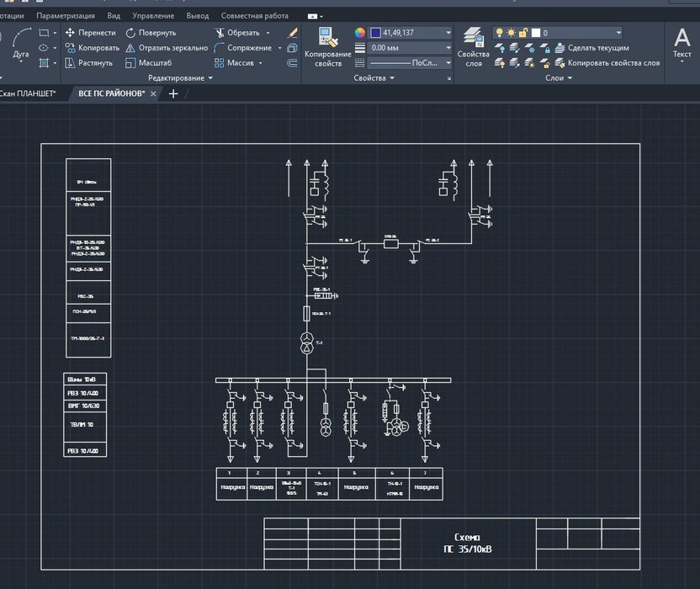Open the lineweight dropdown showing 0.00 мм
The height and width of the screenshot is (589, 700).
[x=411, y=48]
